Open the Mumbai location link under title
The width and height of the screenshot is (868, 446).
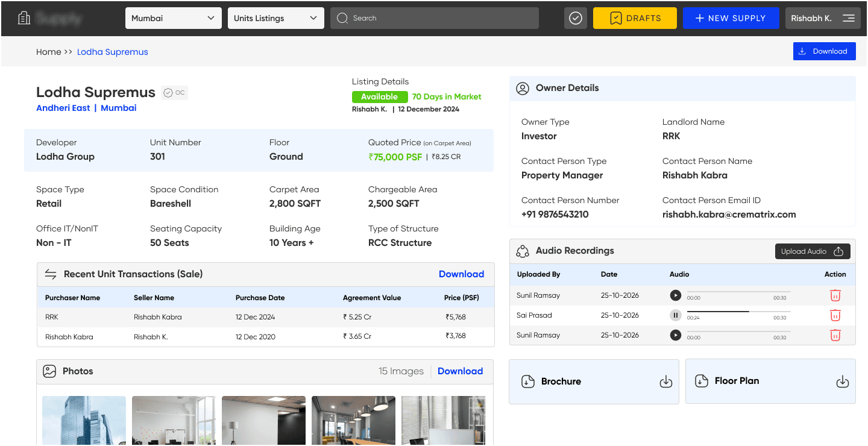119,108
